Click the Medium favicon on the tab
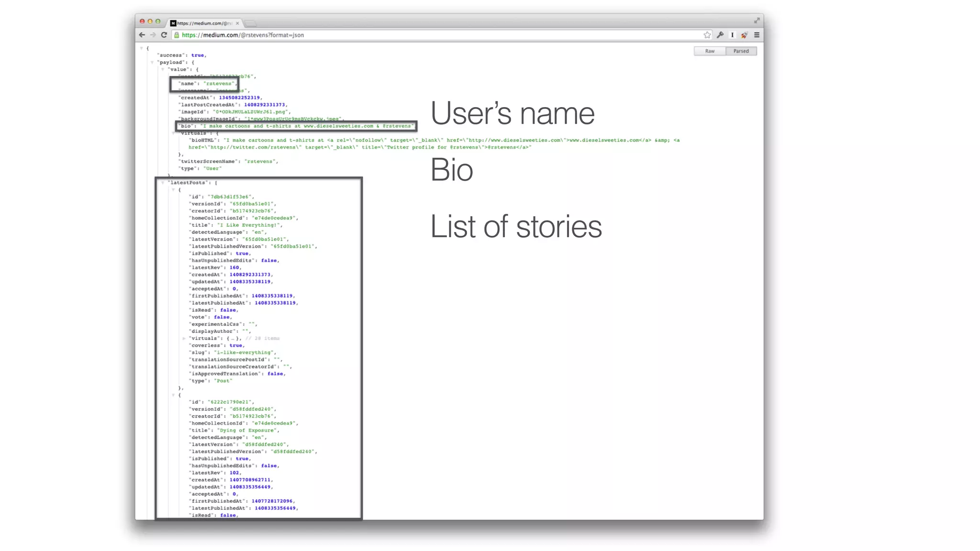980x551 pixels. pyautogui.click(x=173, y=23)
